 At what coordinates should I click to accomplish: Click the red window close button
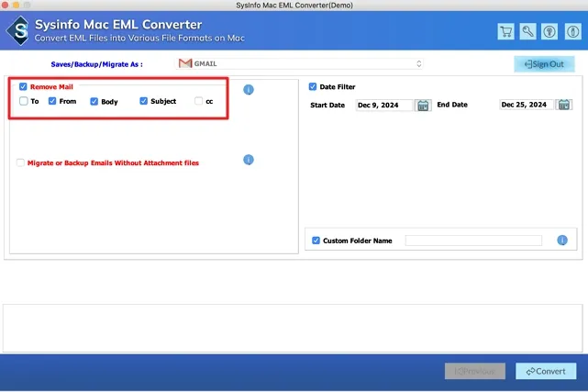5,5
